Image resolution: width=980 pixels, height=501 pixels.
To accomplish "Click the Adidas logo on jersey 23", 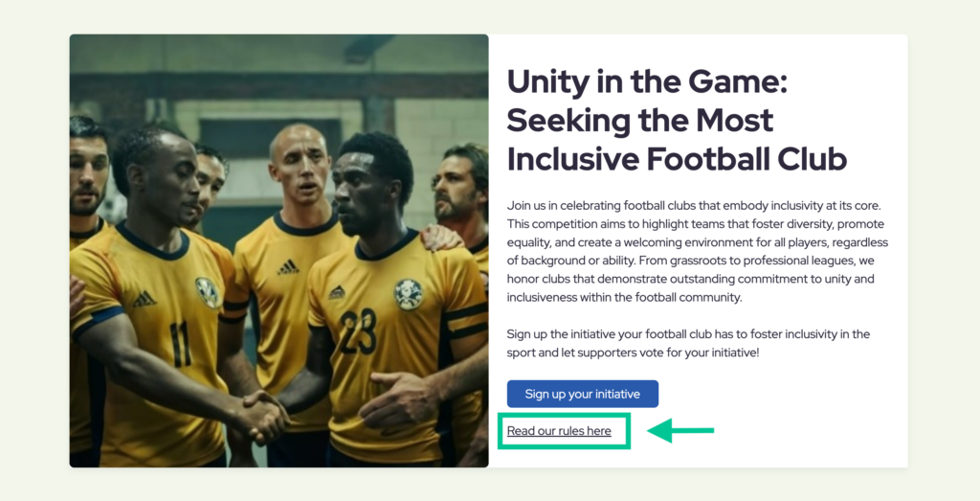I will point(337,292).
